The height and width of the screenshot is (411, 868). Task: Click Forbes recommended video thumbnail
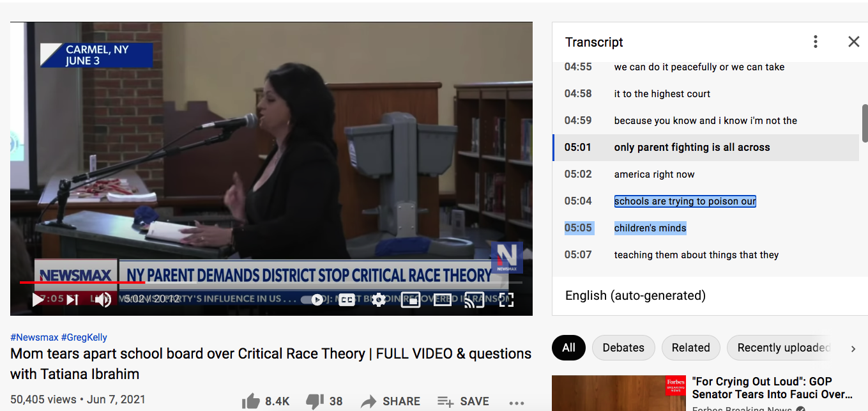[619, 393]
